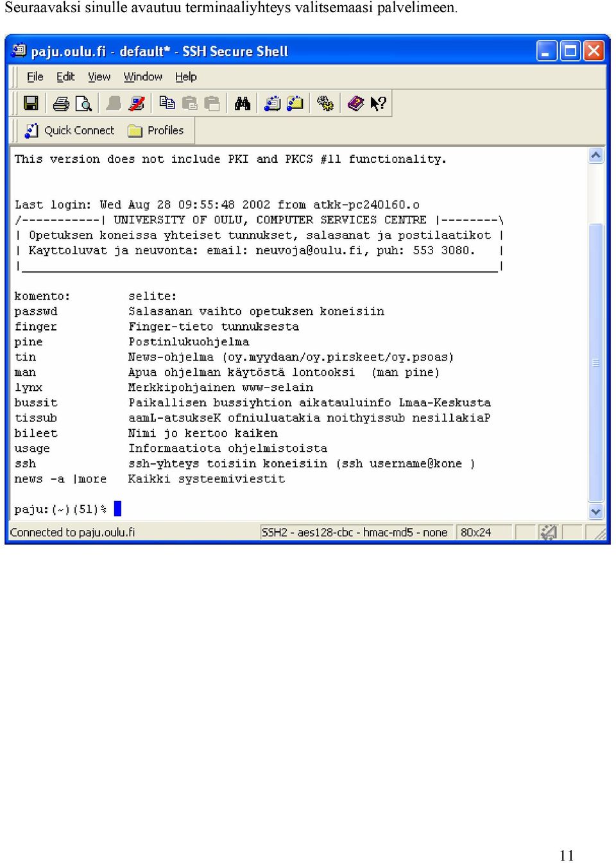The width and height of the screenshot is (616, 863).
Task: Click the '80x24' terminal size status entry
Action: 475,533
